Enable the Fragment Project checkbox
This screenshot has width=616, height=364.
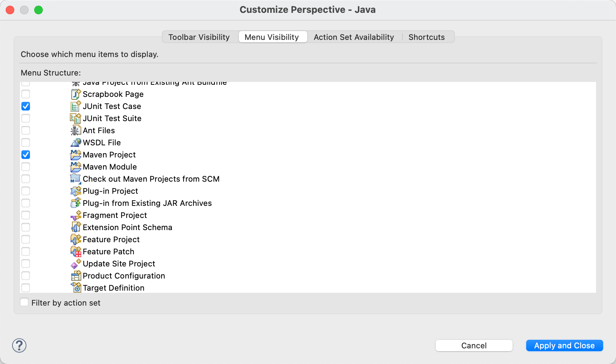tap(26, 215)
